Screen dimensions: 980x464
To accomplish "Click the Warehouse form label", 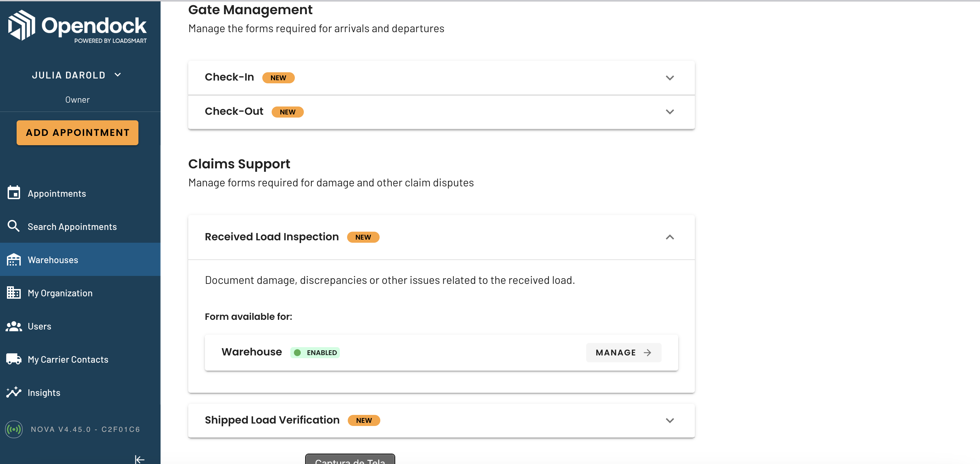I will pos(252,352).
